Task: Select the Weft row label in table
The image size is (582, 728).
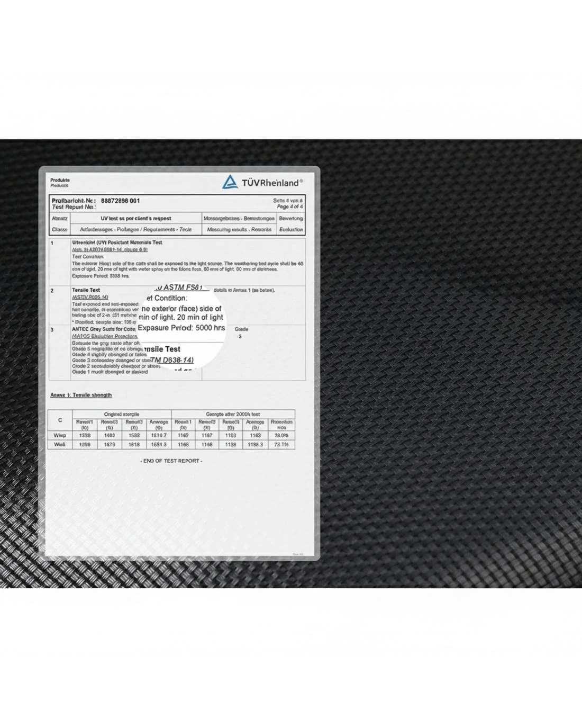Action: pos(60,445)
